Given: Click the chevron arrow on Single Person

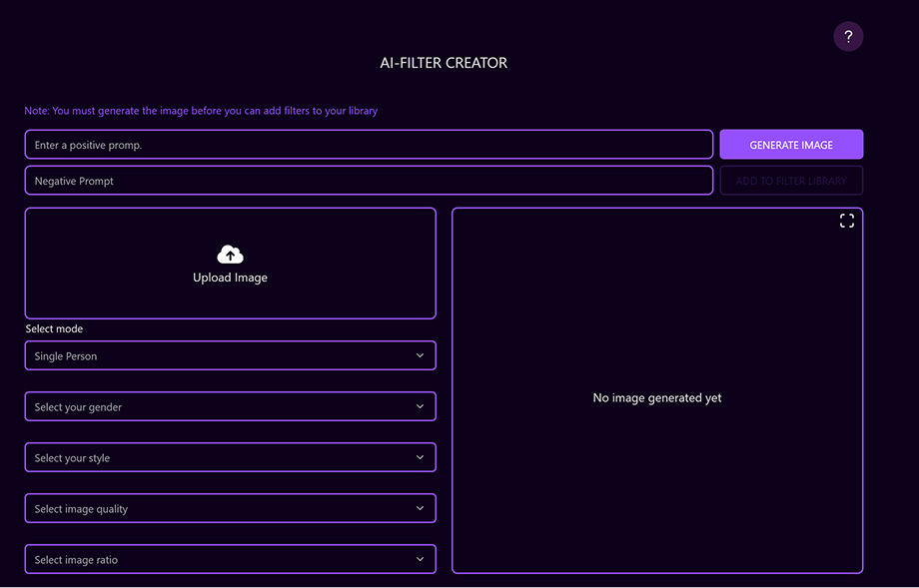Looking at the screenshot, I should click(x=420, y=356).
